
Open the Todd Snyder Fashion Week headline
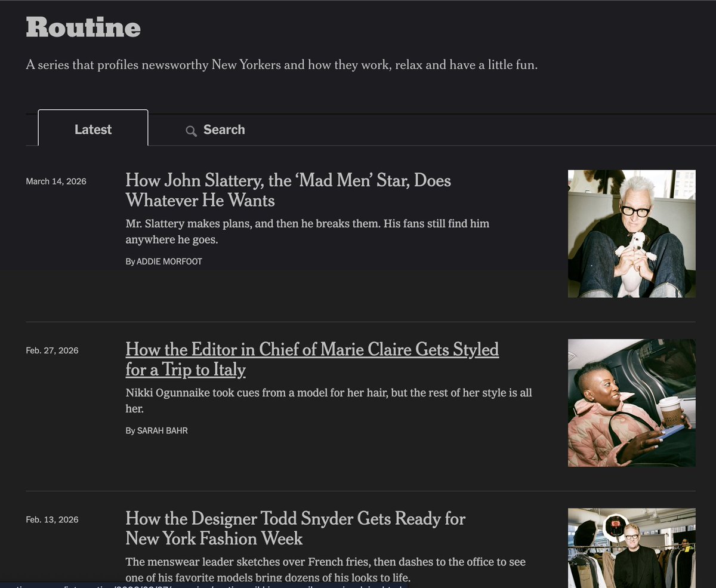click(x=295, y=528)
